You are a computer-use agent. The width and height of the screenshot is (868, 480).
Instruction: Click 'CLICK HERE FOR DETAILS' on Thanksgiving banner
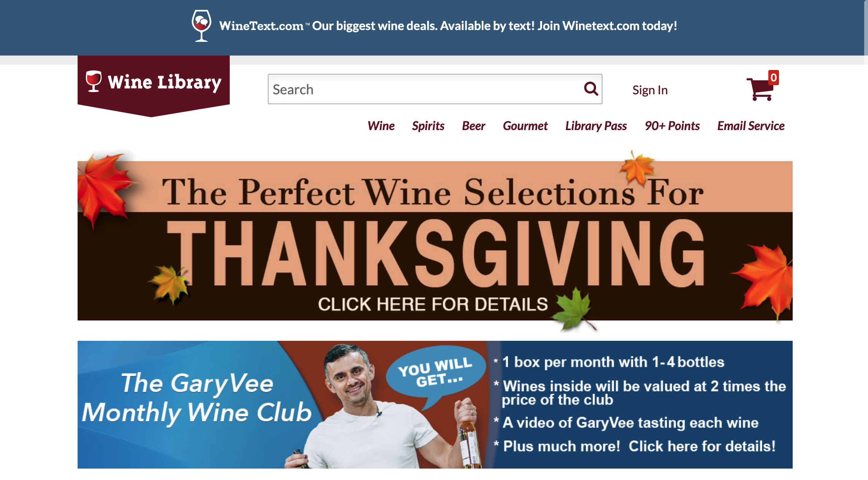(x=433, y=304)
